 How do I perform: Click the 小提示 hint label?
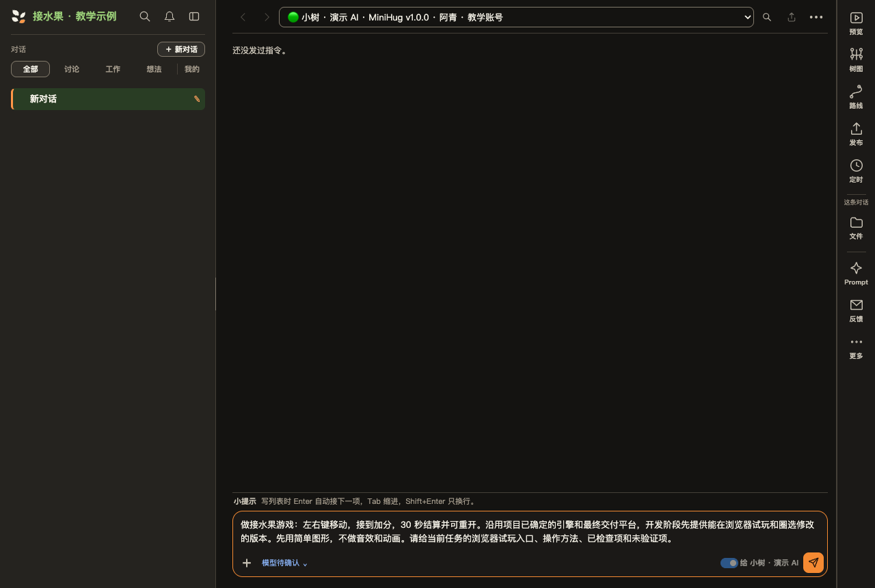(x=245, y=501)
